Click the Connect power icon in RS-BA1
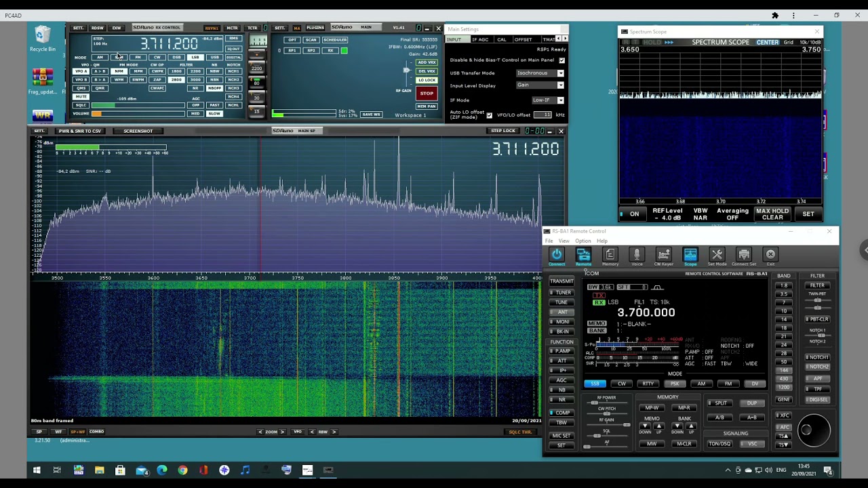The height and width of the screenshot is (488, 868). (x=557, y=256)
